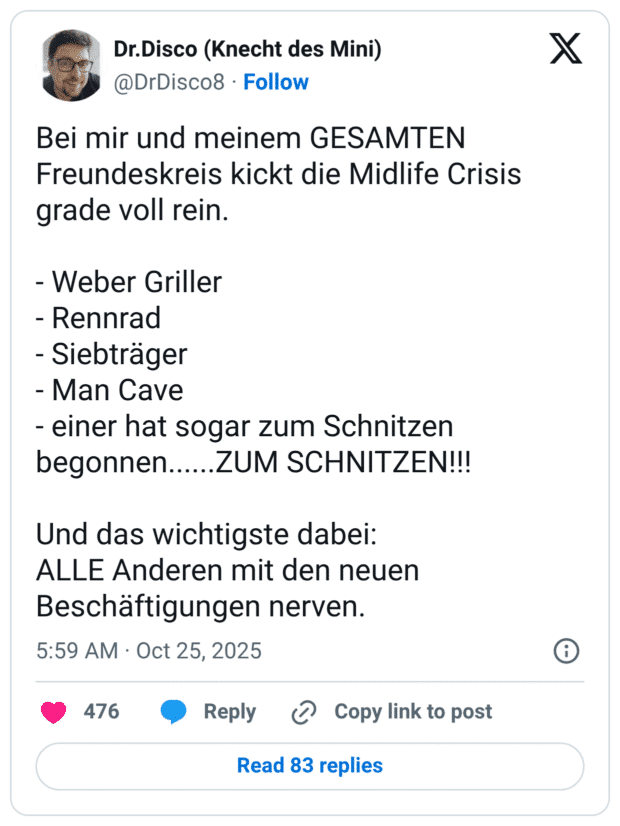Click the Reply text label
The width and height of the screenshot is (620, 826).
coord(229,712)
